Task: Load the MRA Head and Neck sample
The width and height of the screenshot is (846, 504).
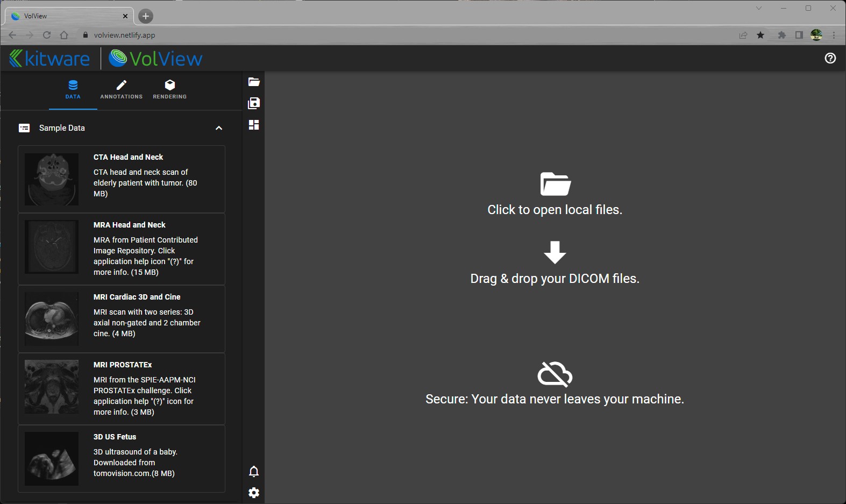Action: click(x=122, y=249)
